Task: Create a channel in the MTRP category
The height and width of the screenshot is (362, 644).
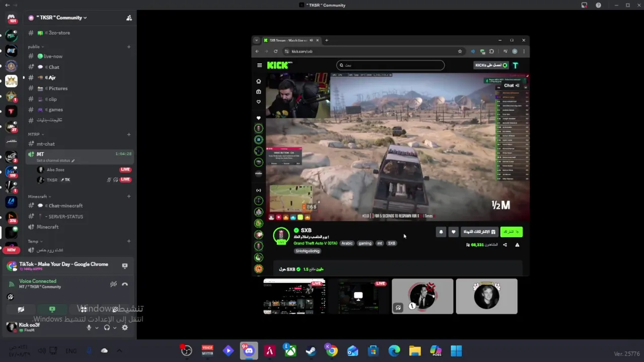Action: coord(129,134)
